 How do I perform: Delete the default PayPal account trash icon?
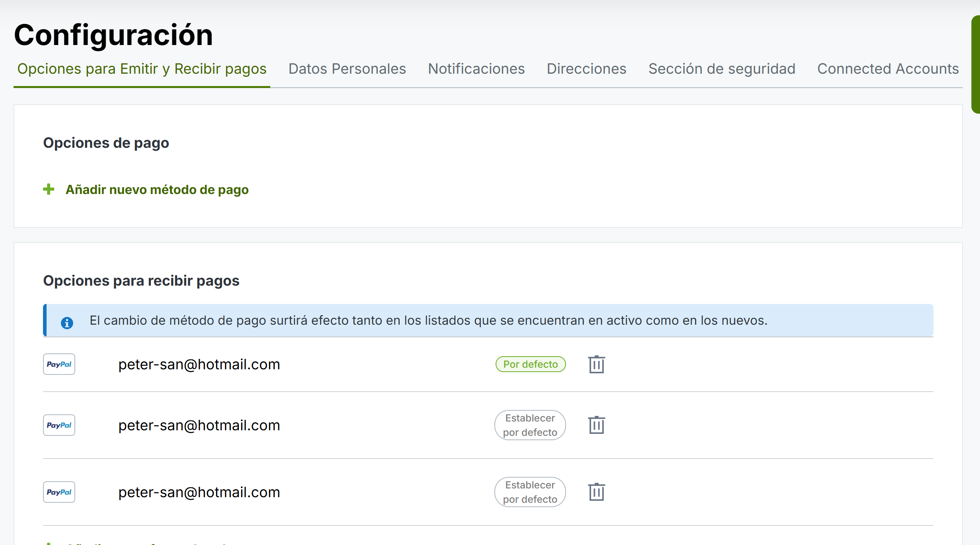pyautogui.click(x=596, y=364)
